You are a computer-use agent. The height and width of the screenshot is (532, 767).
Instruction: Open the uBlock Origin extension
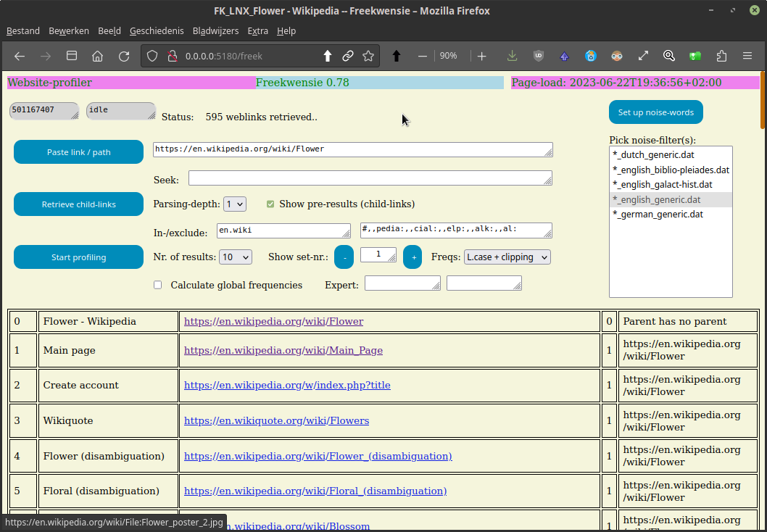(539, 57)
